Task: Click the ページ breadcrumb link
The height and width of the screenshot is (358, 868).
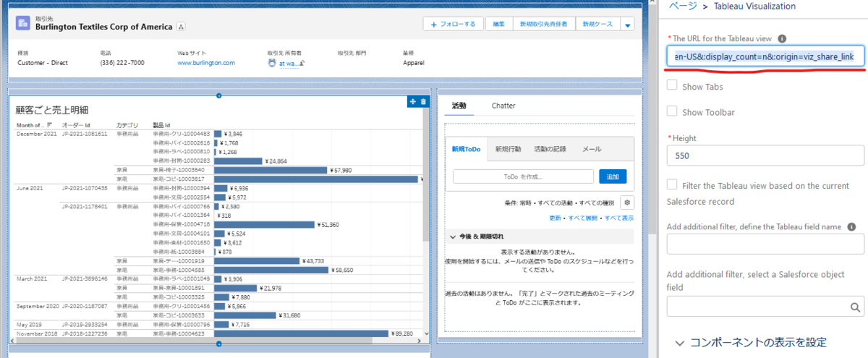Action: click(683, 6)
